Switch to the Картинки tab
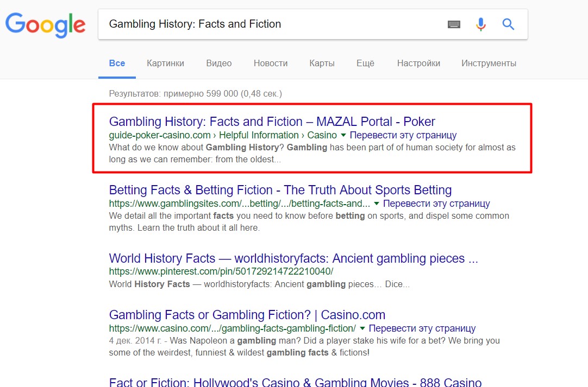 [x=165, y=64]
